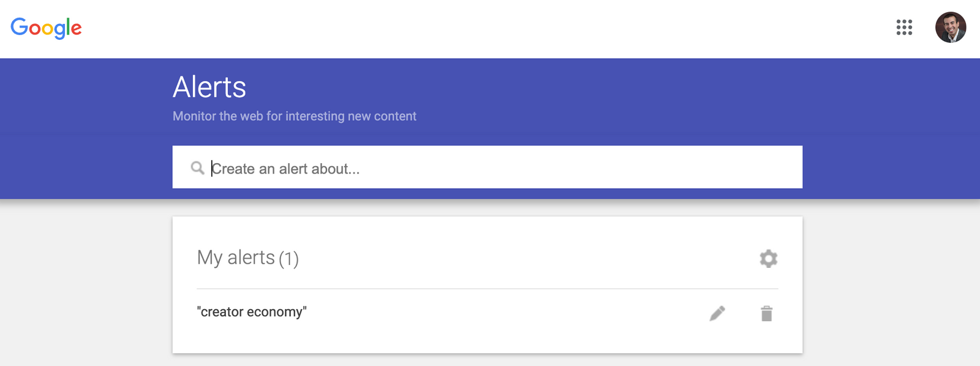Image resolution: width=980 pixels, height=366 pixels.
Task: Click the word "alert" in the search placeholder
Action: tap(293, 169)
